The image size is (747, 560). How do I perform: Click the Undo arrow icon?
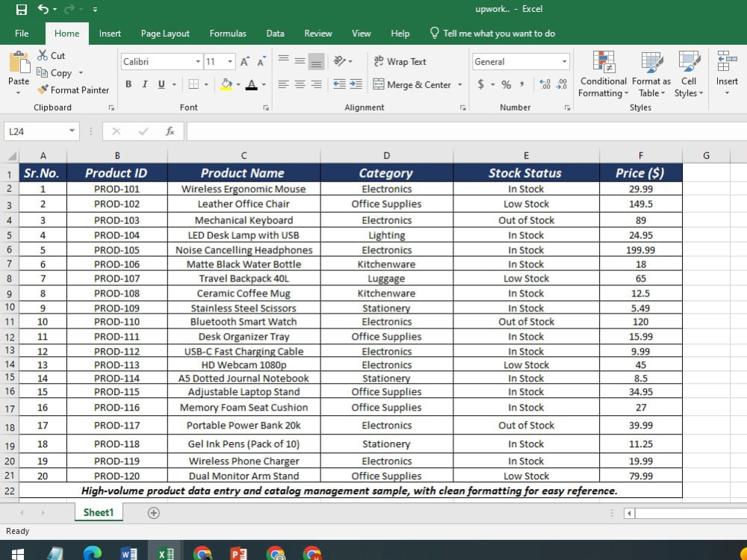(x=43, y=9)
